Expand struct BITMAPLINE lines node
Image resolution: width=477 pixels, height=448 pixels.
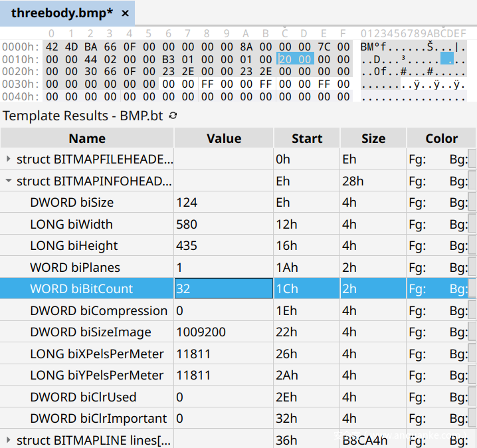pos(8,440)
